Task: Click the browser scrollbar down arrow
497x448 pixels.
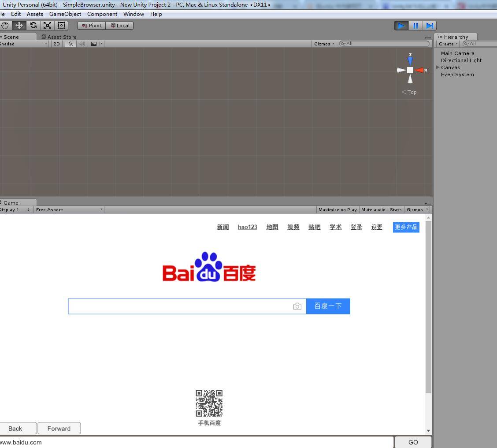Action: pyautogui.click(x=429, y=430)
